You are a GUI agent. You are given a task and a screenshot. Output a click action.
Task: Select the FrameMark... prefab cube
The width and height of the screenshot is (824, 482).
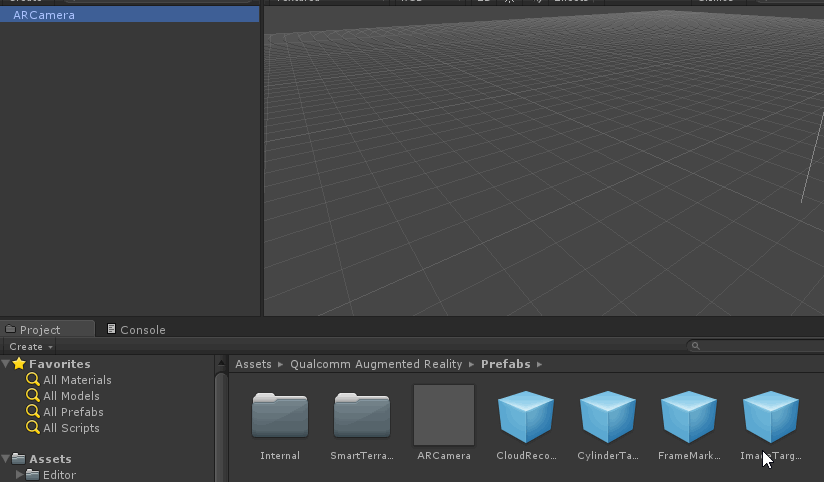pos(689,416)
